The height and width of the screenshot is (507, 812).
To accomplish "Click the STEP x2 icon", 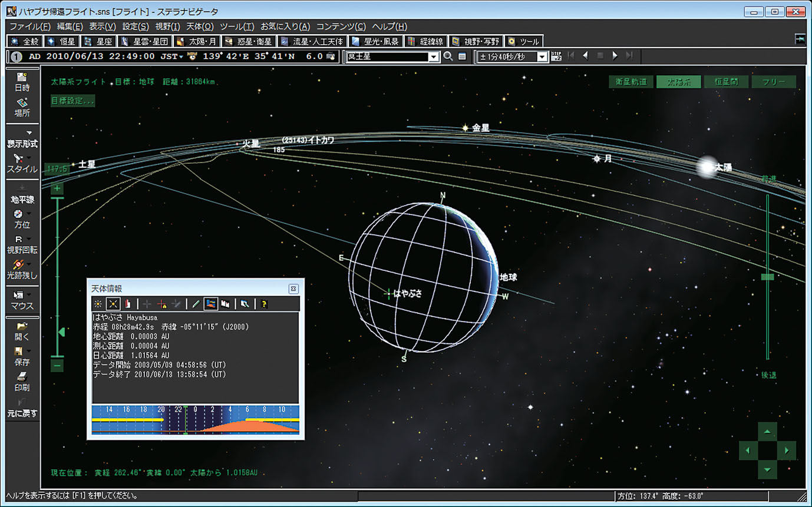I will (x=556, y=57).
